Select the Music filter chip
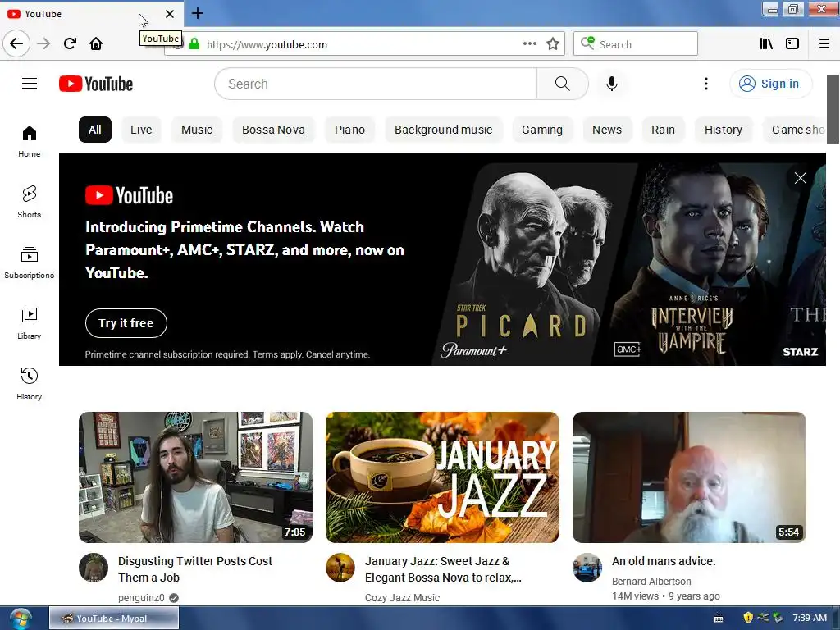The width and height of the screenshot is (840, 630). point(197,130)
